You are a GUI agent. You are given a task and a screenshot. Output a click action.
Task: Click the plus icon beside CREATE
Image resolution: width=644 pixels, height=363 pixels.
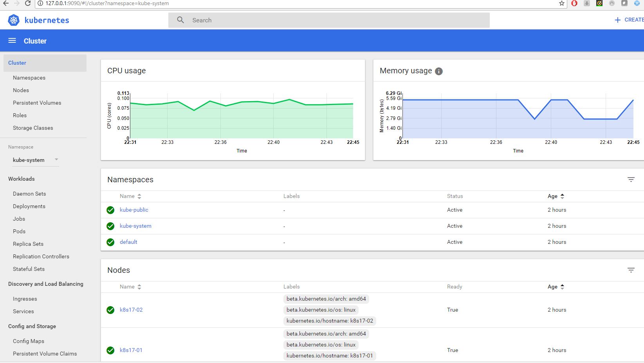pyautogui.click(x=617, y=20)
